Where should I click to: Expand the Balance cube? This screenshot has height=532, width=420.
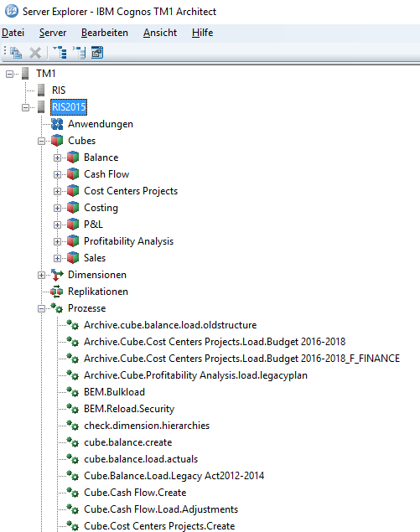pos(57,158)
